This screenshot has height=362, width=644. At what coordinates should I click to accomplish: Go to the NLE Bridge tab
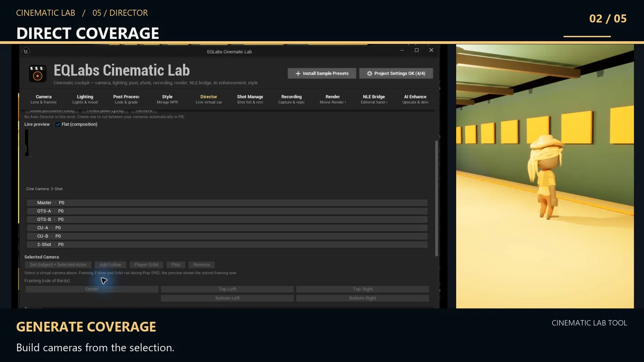374,99
